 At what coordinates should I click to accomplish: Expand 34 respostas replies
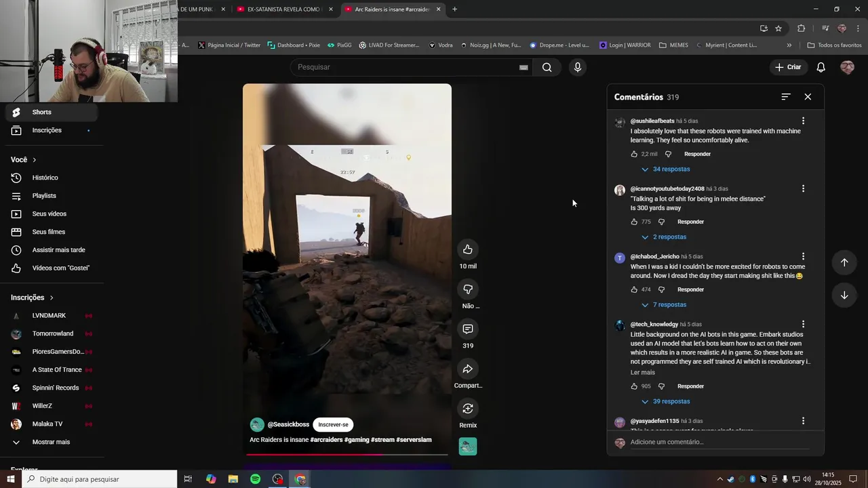coord(666,169)
